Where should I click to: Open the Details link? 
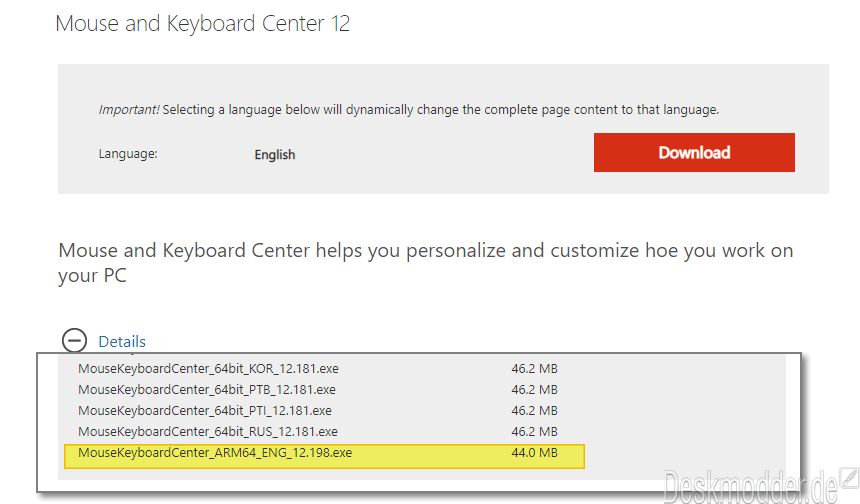pos(122,342)
